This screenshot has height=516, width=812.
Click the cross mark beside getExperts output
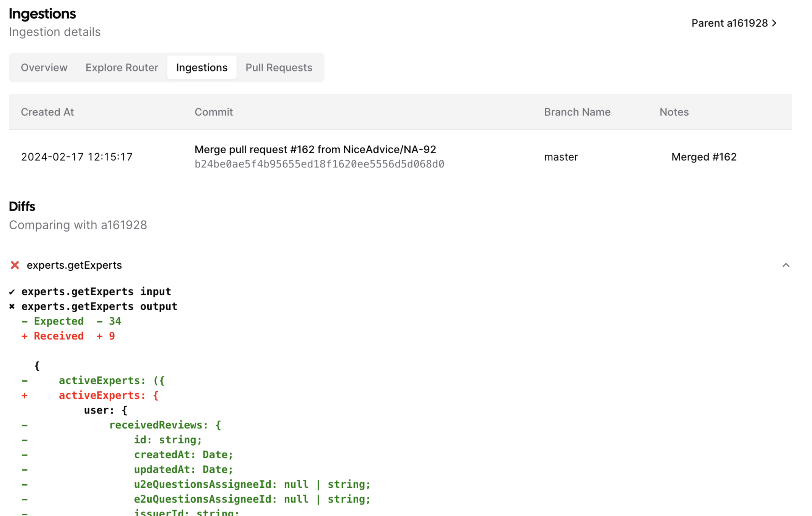(x=12, y=307)
